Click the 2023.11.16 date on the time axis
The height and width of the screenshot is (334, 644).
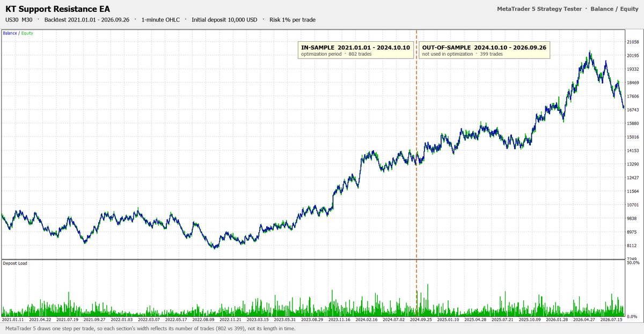tap(340, 320)
